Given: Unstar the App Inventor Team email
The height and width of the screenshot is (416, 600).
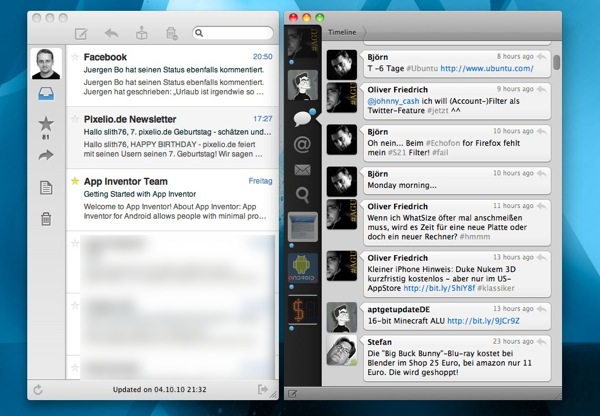Looking at the screenshot, I should (x=75, y=181).
